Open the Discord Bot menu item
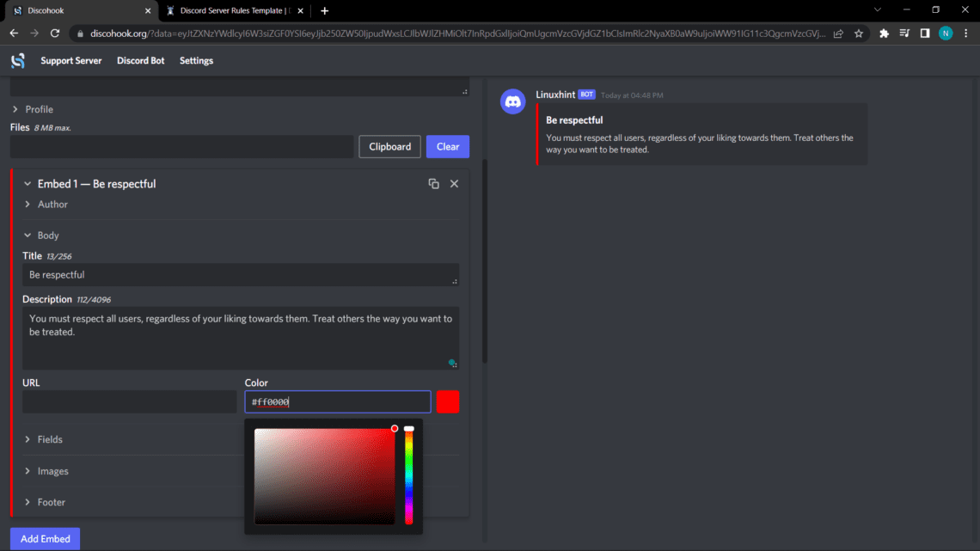The height and width of the screenshot is (551, 980). (141, 60)
